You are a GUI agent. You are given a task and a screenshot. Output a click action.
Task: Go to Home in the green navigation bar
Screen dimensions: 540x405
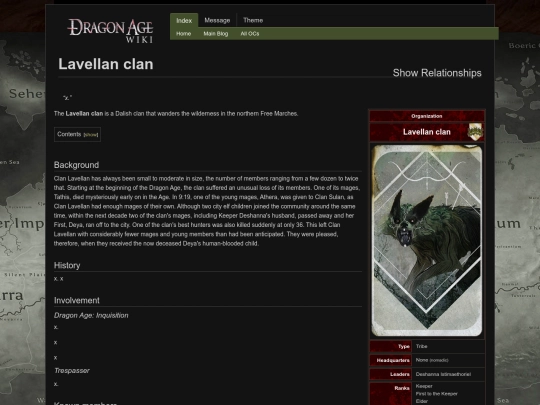click(184, 34)
